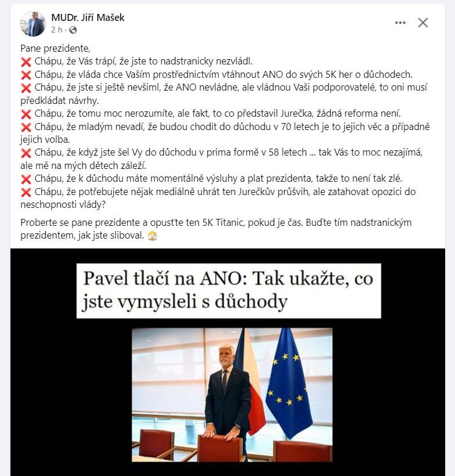The image size is (455, 476).
Task: Open MUDr. Jiří Mašek's profile picture
Action: coord(33,24)
